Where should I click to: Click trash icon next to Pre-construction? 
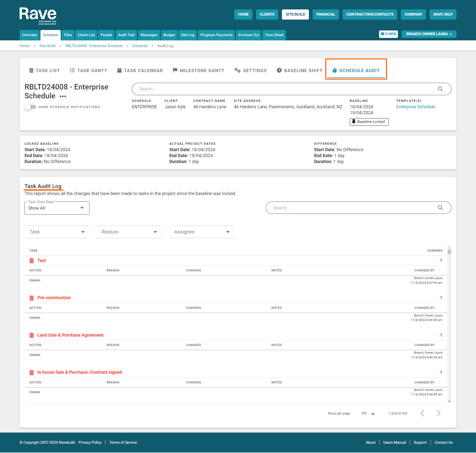pyautogui.click(x=31, y=298)
